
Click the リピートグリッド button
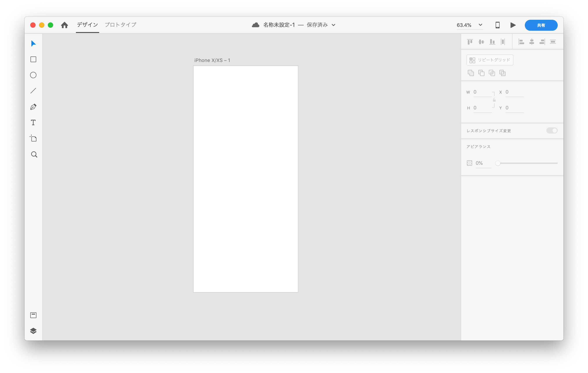pyautogui.click(x=490, y=60)
